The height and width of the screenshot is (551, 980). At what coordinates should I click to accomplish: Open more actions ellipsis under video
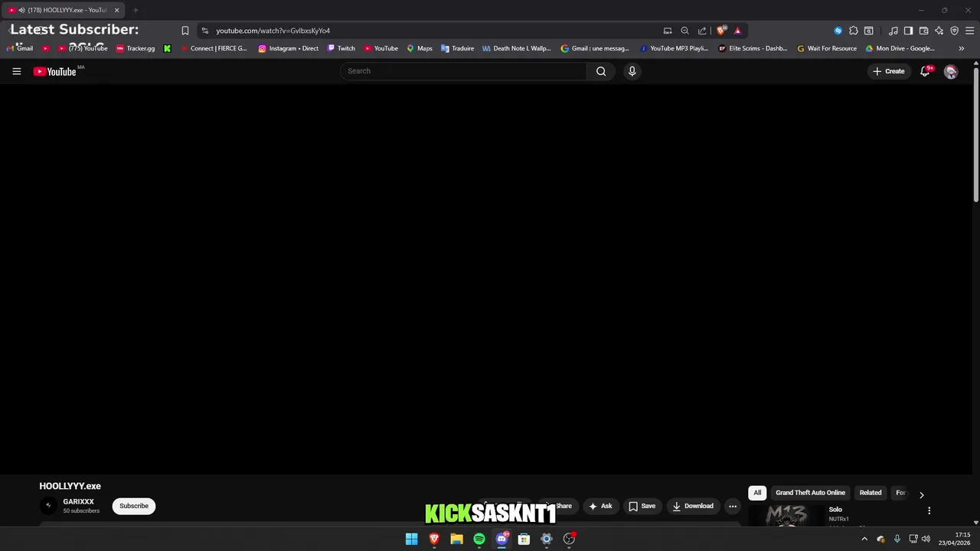point(733,506)
